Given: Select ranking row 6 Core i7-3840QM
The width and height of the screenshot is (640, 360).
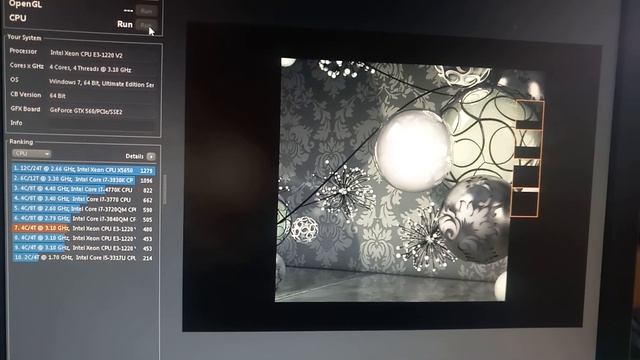Looking at the screenshot, I should (x=83, y=219).
